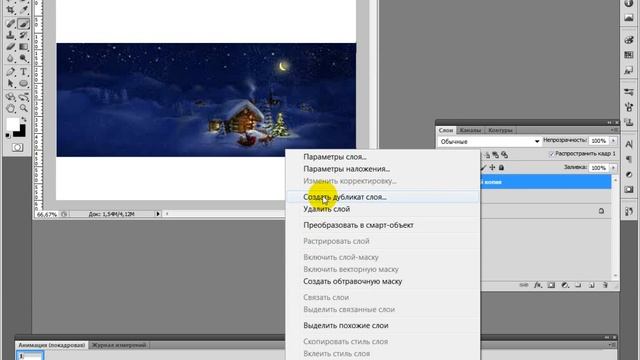Select the Crop tool
Viewport: 640px width, 360px height.
click(x=11, y=10)
